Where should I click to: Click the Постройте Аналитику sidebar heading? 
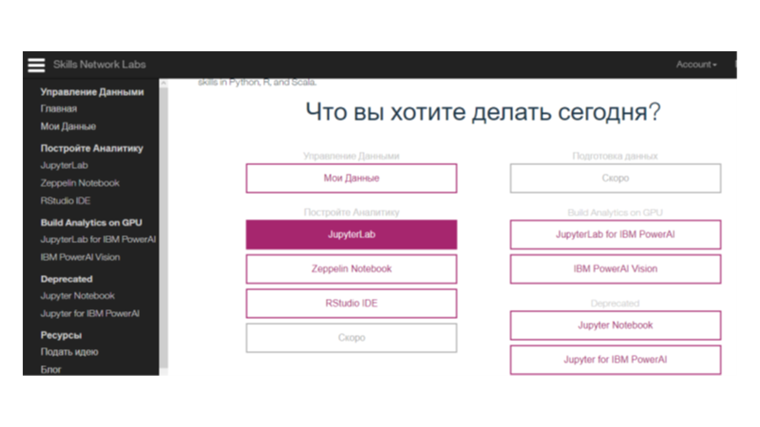pos(92,148)
